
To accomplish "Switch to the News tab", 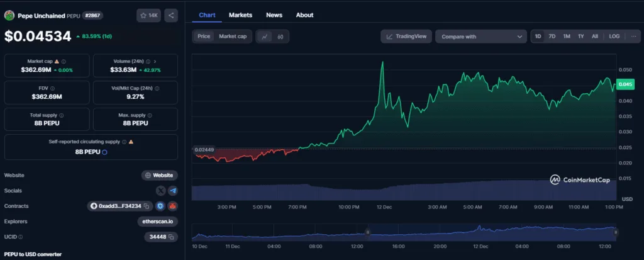I will click(x=274, y=15).
